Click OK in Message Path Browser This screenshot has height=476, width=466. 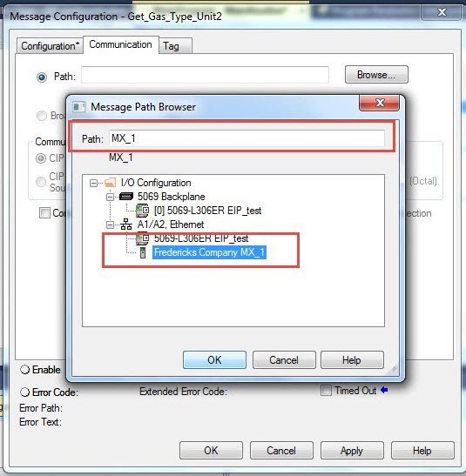click(x=214, y=360)
